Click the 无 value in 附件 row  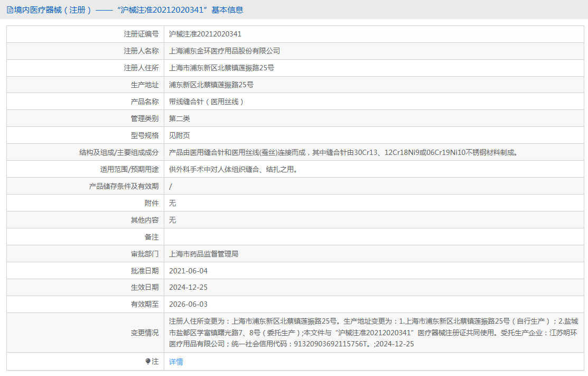173,203
